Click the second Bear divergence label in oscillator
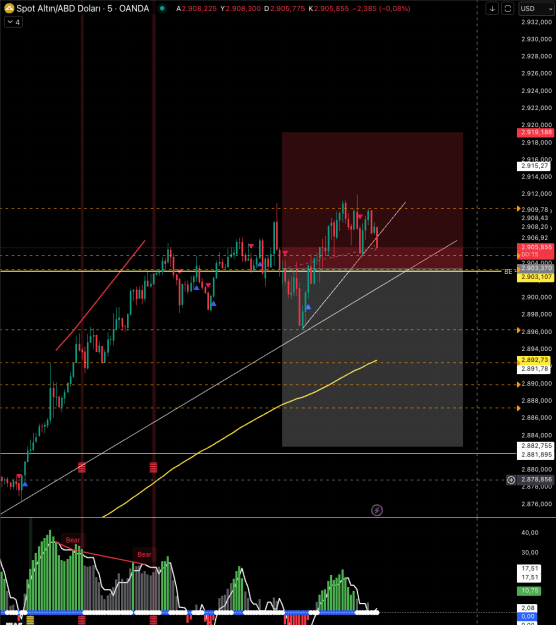The height and width of the screenshot is (625, 556). [144, 554]
